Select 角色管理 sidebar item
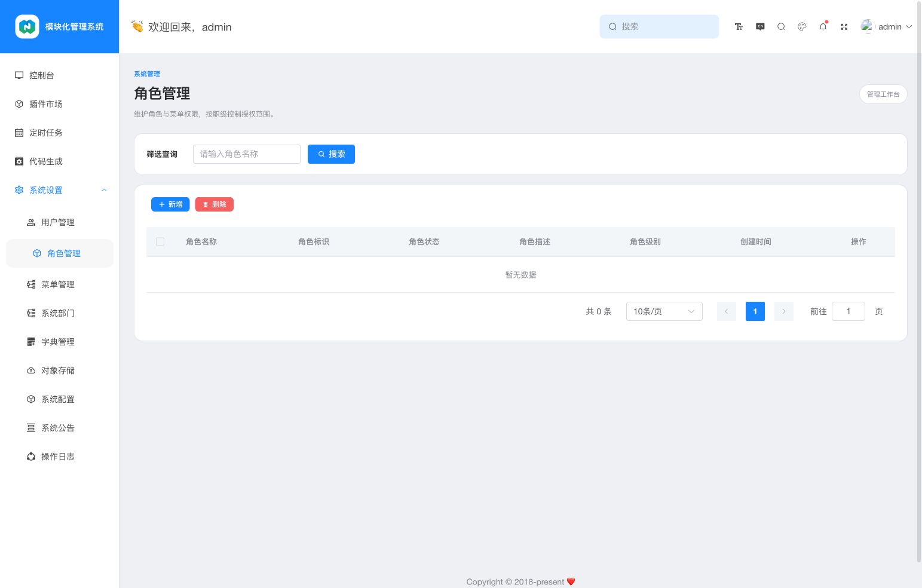The height and width of the screenshot is (588, 922). 60,253
